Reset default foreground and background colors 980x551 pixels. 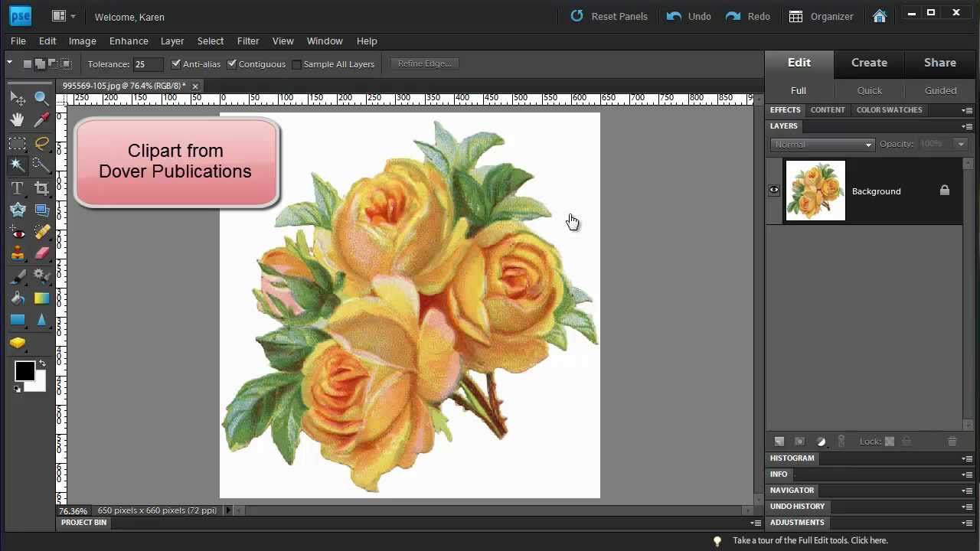pyautogui.click(x=18, y=389)
